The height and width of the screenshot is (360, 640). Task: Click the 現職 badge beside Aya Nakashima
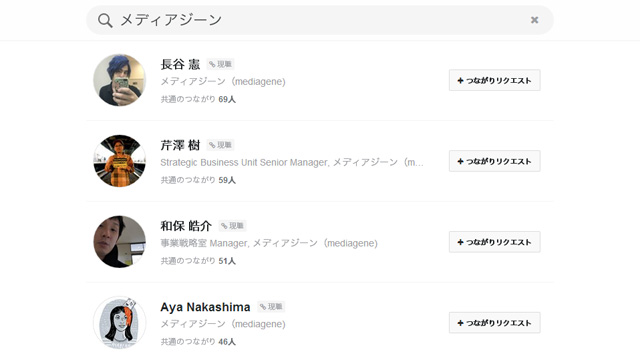point(271,307)
